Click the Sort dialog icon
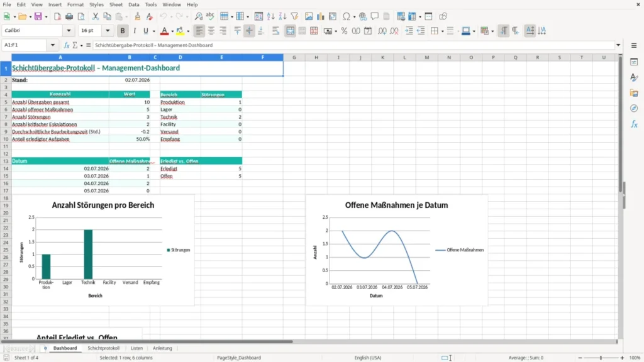 258,16
